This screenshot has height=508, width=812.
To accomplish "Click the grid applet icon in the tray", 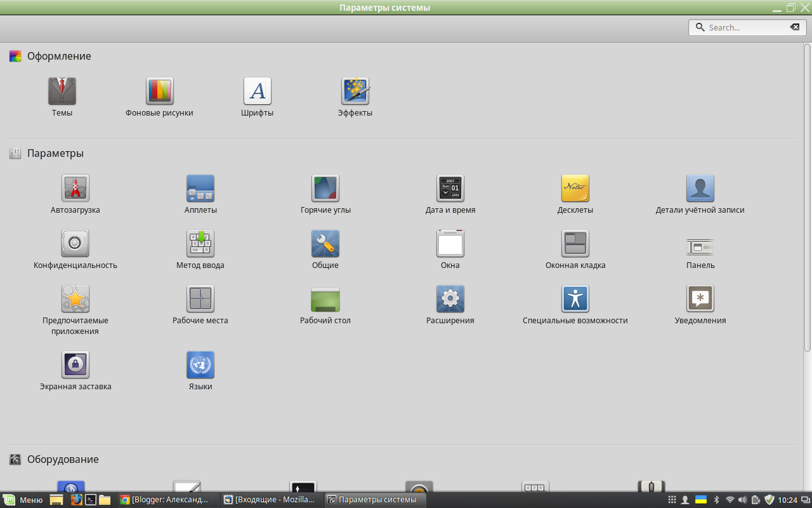I will 672,500.
